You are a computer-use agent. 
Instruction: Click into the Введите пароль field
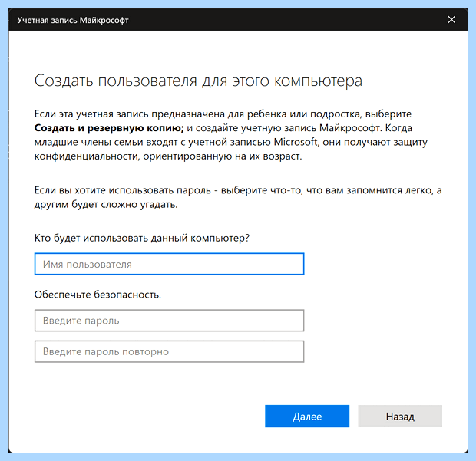(169, 321)
